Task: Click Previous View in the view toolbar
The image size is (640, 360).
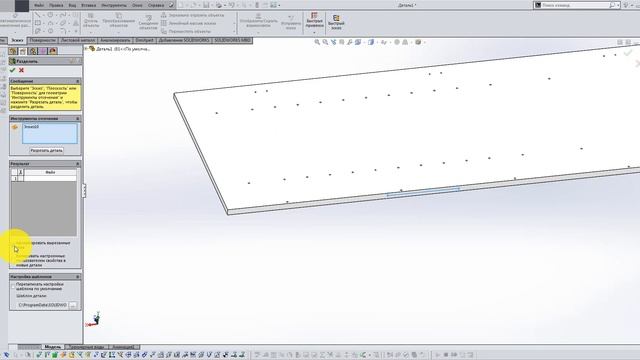Action: coord(333,42)
